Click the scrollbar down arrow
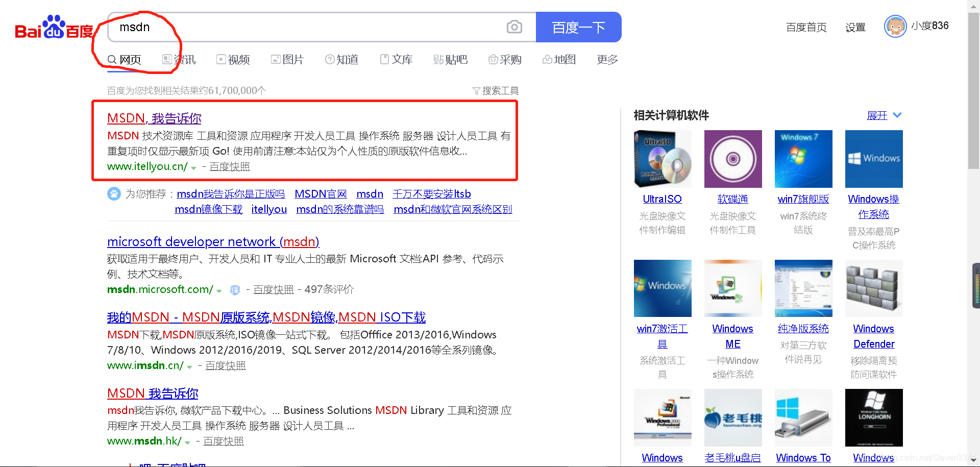 [974, 461]
